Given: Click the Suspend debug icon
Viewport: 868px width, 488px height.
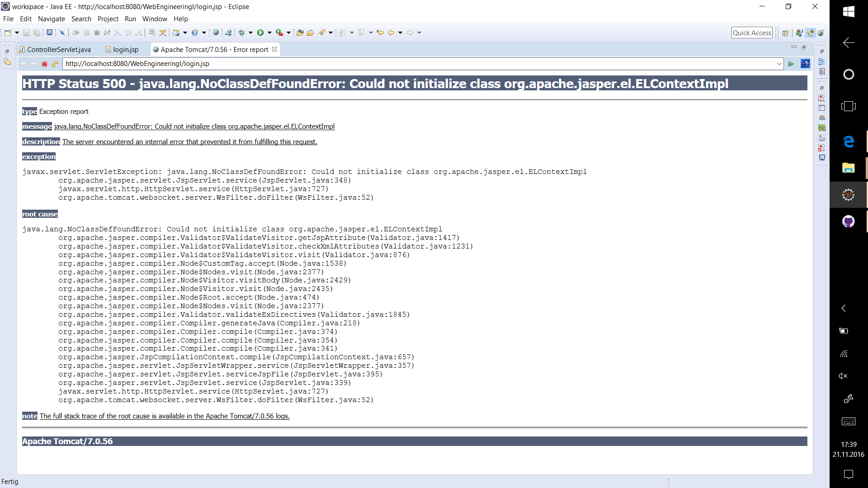Looking at the screenshot, I should point(86,33).
